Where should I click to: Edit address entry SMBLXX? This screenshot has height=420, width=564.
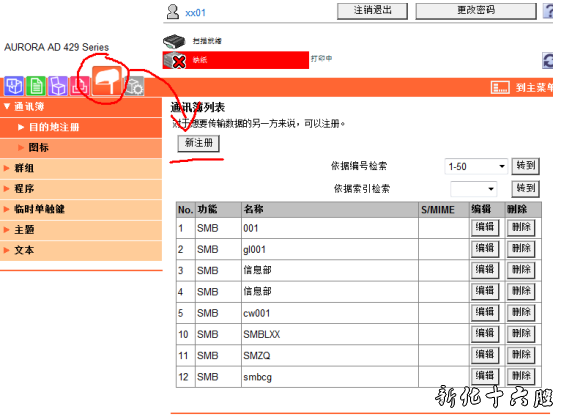[485, 334]
